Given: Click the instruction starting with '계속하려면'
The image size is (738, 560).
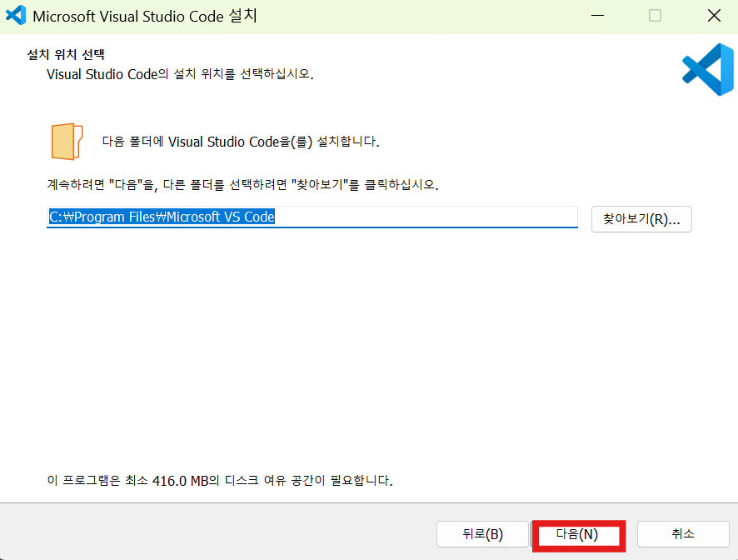Looking at the screenshot, I should point(242,184).
